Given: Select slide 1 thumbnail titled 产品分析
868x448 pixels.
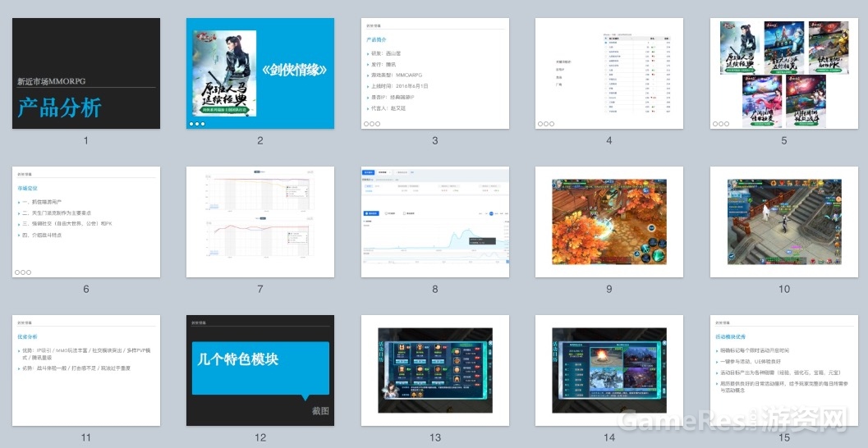Looking at the screenshot, I should tap(85, 74).
